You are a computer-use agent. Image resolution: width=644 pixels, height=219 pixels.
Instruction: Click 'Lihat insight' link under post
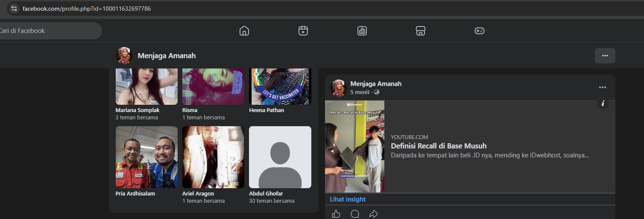(x=348, y=199)
